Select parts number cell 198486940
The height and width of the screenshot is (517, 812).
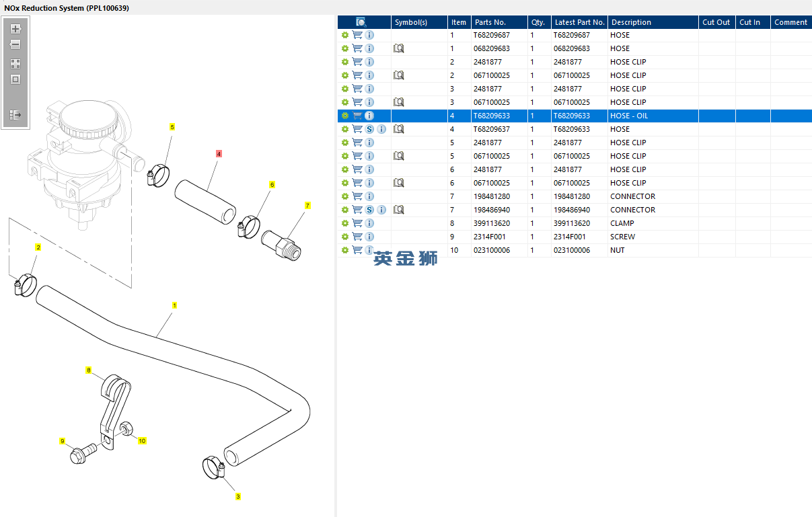(x=499, y=210)
